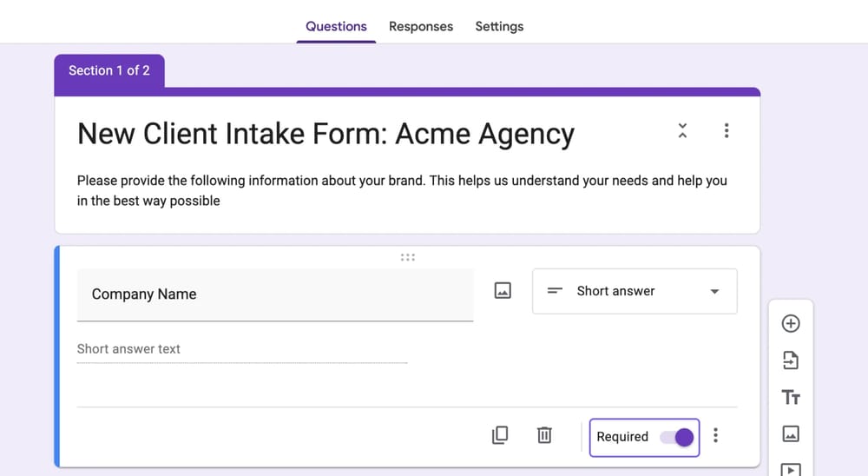
Task: Click the Add question plus icon
Action: click(790, 323)
